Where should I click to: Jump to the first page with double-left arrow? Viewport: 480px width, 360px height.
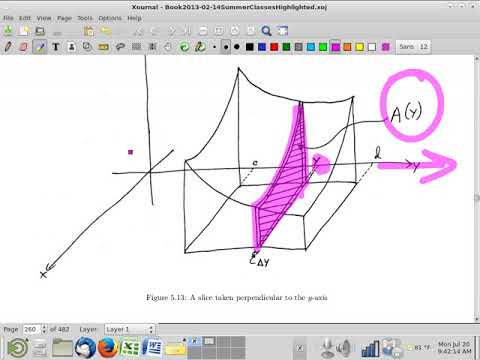pyautogui.click(x=139, y=31)
